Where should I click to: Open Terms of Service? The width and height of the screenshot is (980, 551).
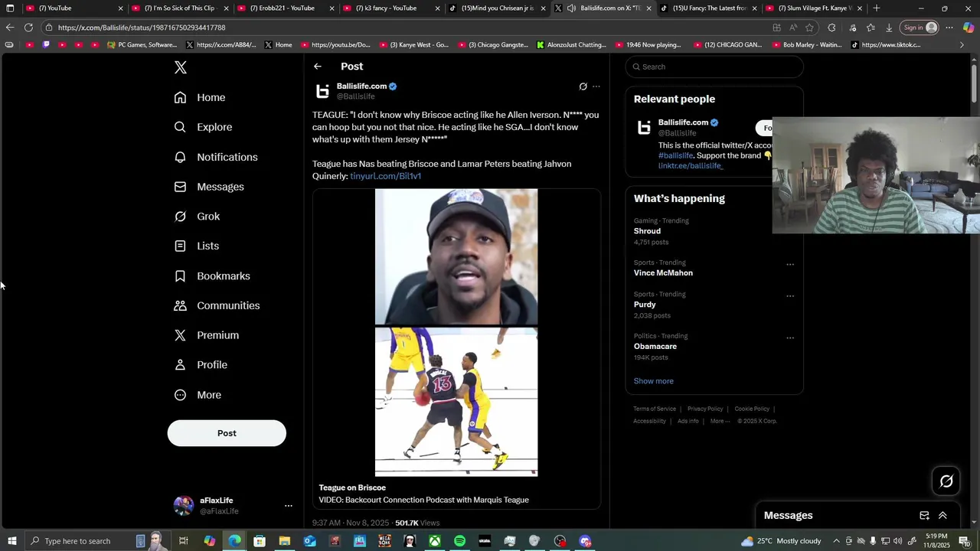coord(655,409)
